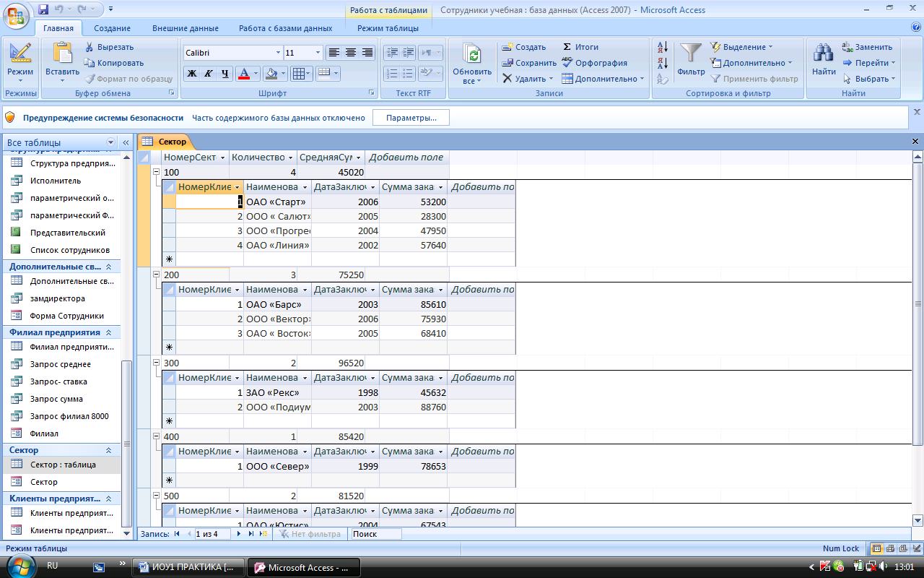Open Выделение filter dropdown

click(741, 47)
